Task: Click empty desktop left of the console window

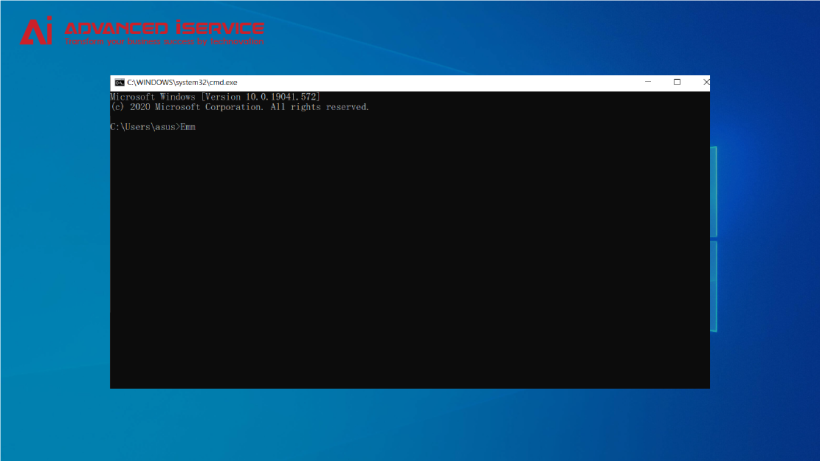Action: (55, 250)
